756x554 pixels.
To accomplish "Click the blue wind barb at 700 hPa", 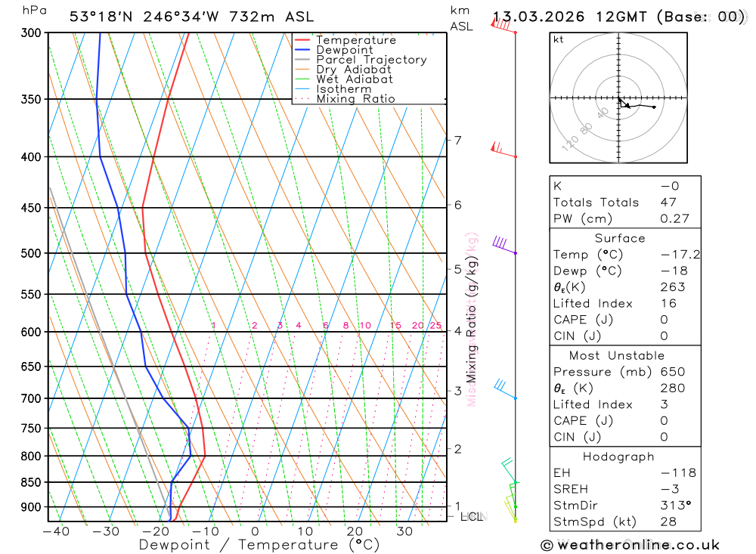I will click(505, 389).
